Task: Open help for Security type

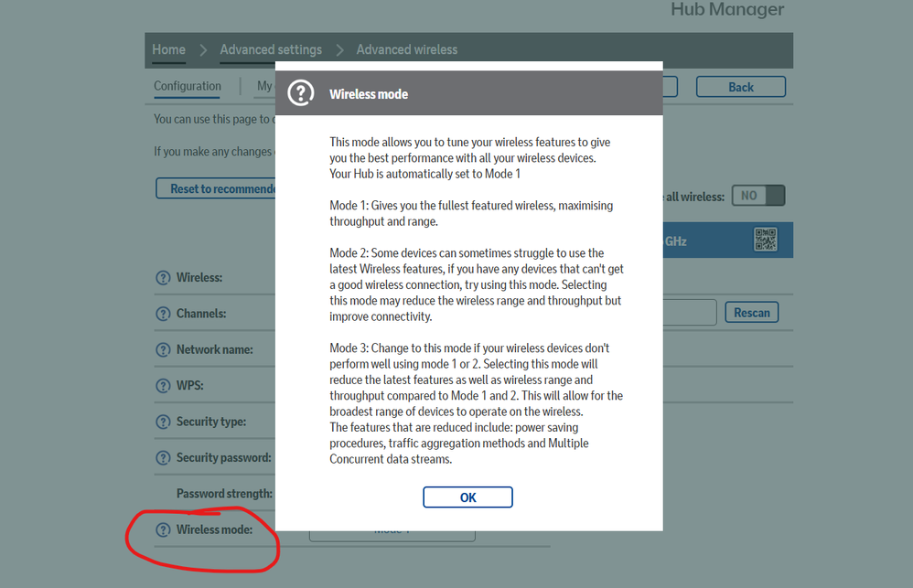Action: click(163, 422)
